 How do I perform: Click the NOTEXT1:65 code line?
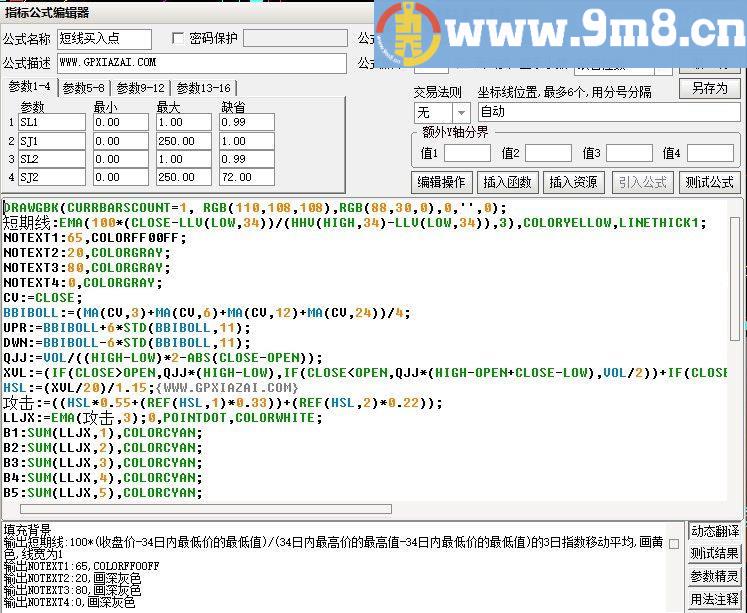coord(94,238)
